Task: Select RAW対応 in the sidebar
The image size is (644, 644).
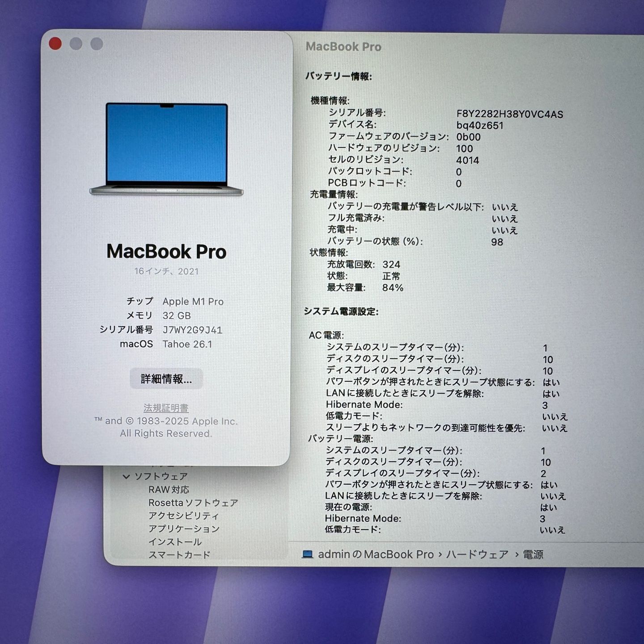Action: (x=169, y=489)
